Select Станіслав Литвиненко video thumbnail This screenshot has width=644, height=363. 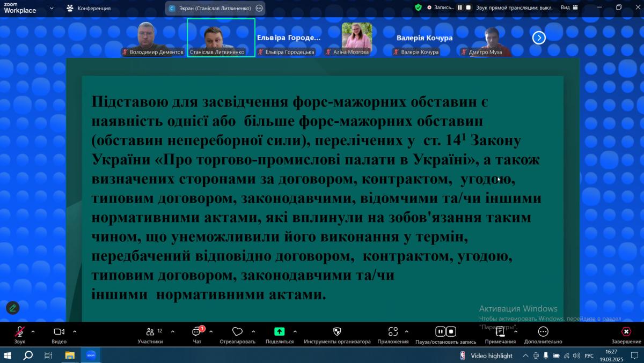221,38
